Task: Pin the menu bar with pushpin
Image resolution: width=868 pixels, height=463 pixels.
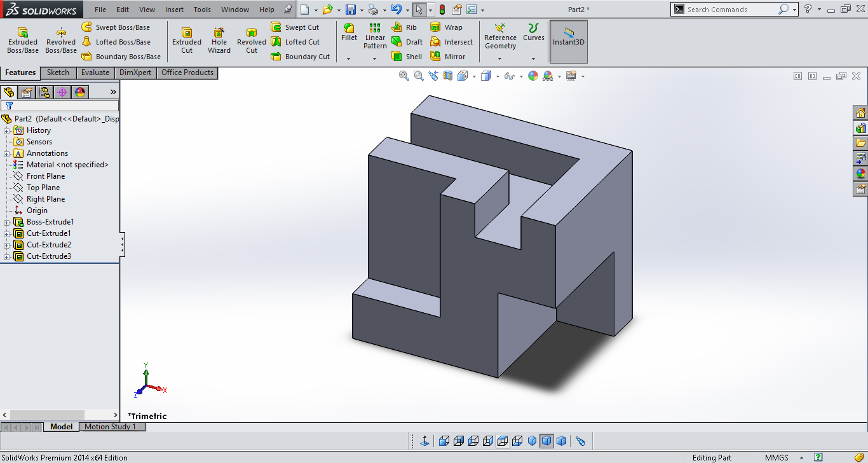Action: (288, 10)
